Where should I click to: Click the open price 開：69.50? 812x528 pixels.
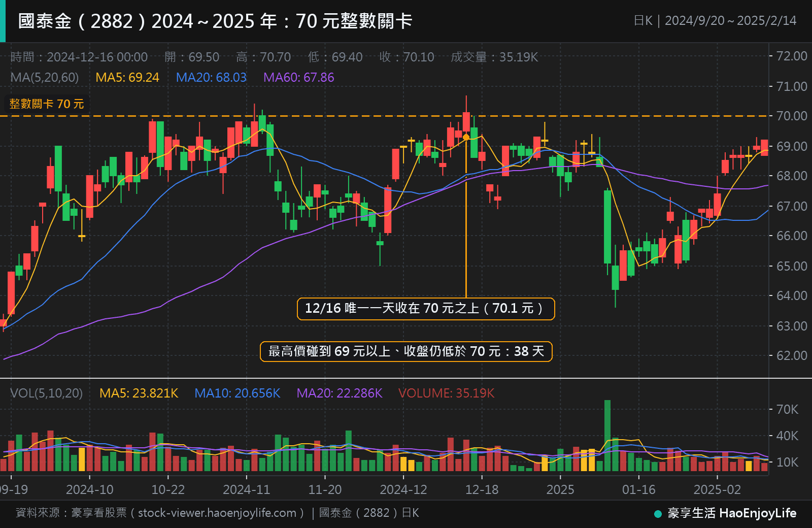click(x=192, y=57)
